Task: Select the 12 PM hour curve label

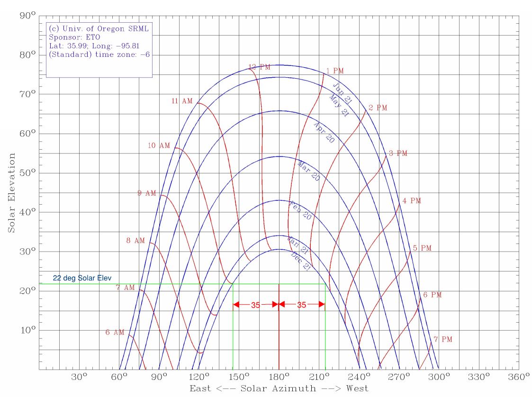Action: (x=260, y=67)
